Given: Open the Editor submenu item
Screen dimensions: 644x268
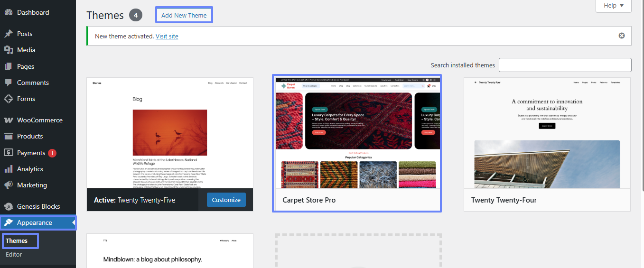Looking at the screenshot, I should [x=14, y=254].
